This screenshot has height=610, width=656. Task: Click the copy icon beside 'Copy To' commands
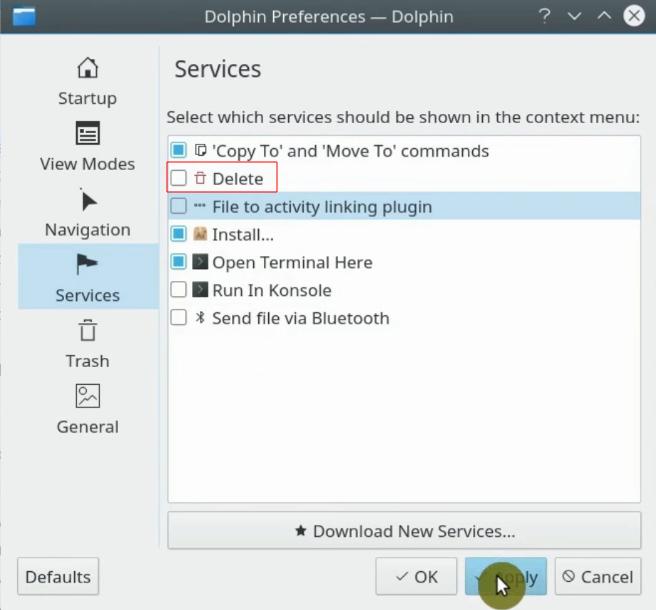point(200,150)
